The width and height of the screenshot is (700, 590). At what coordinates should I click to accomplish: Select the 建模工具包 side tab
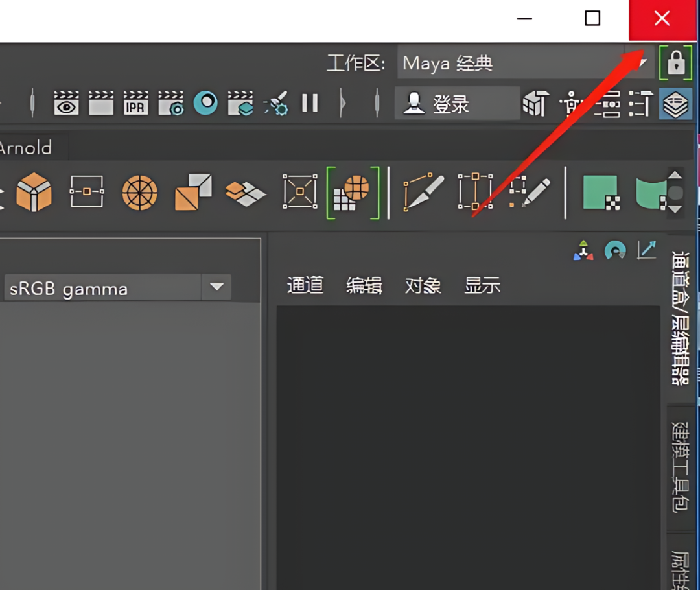click(x=679, y=467)
